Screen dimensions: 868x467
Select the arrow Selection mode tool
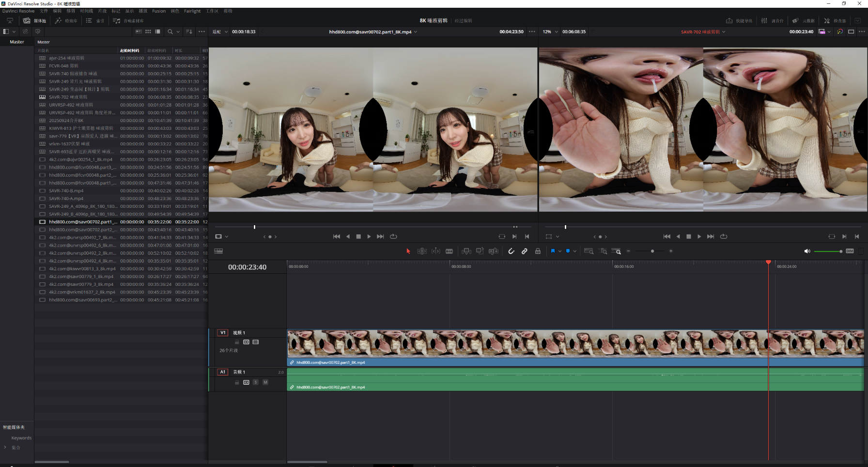[408, 251]
